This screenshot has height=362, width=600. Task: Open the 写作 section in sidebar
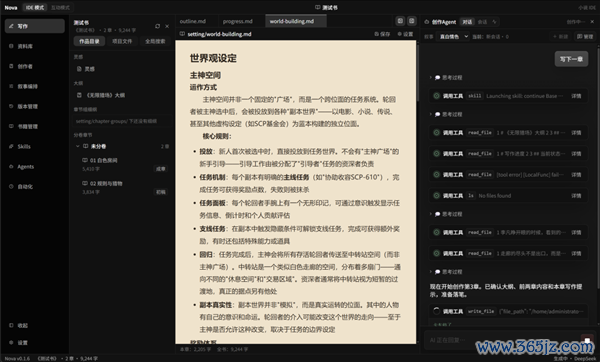click(x=34, y=26)
